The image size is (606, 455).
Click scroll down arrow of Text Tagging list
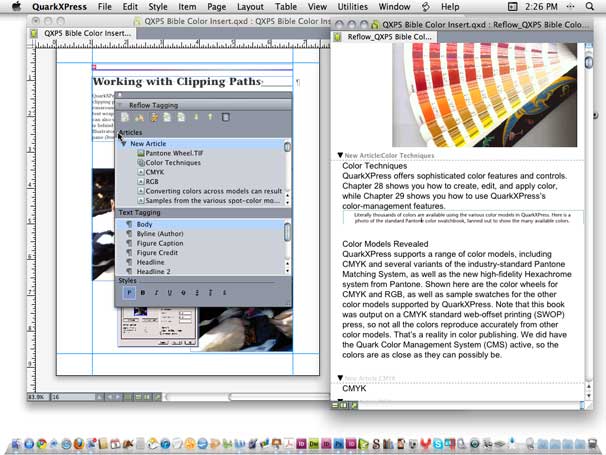pos(288,271)
